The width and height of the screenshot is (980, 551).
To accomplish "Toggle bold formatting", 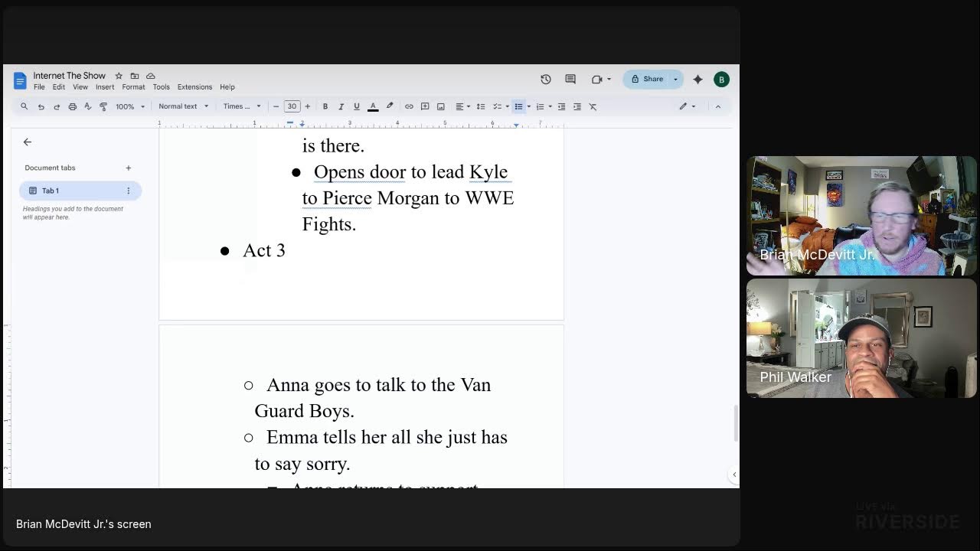I will pos(325,106).
